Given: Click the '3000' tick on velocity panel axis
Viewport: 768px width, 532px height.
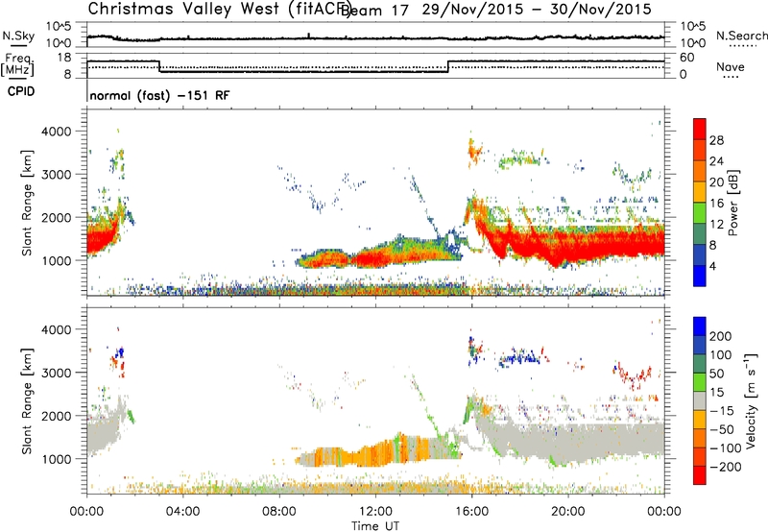Looking at the screenshot, I should [57, 373].
